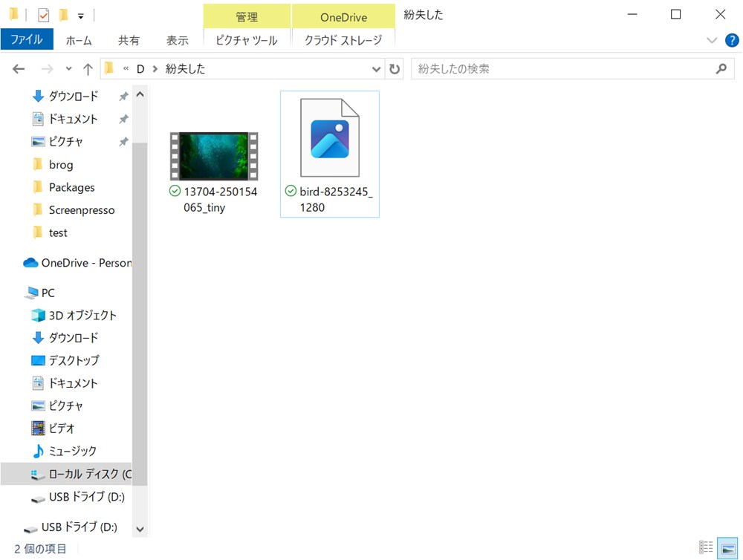Open Customize Quick Access Toolbar dropdown

(80, 16)
